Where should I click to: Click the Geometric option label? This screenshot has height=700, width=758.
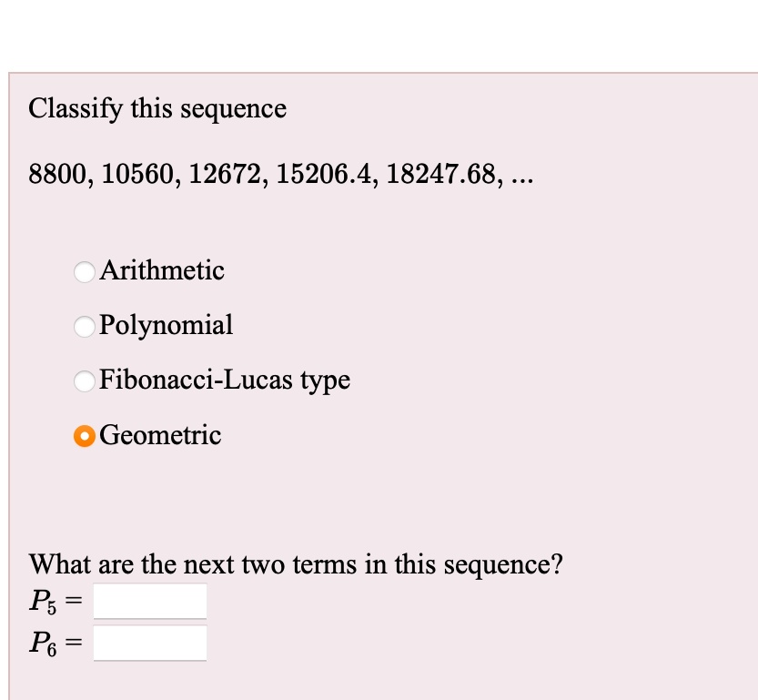[162, 435]
